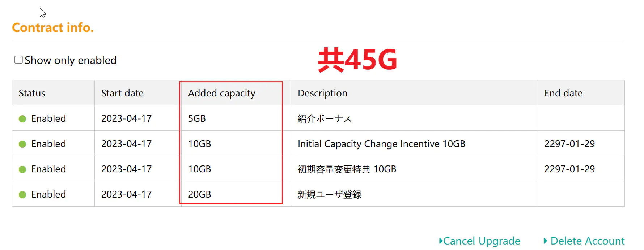644x250 pixels.
Task: Click the Delete Account link
Action: point(588,241)
